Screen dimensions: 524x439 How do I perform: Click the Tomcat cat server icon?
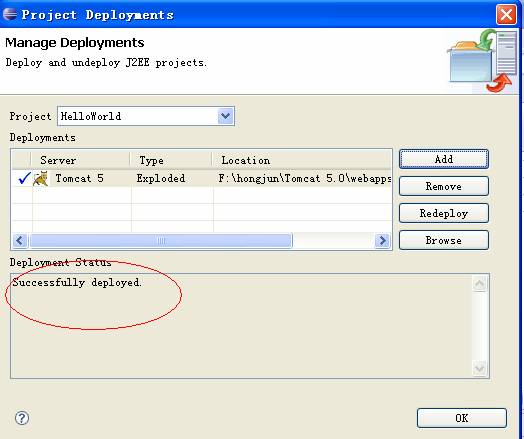pos(41,178)
